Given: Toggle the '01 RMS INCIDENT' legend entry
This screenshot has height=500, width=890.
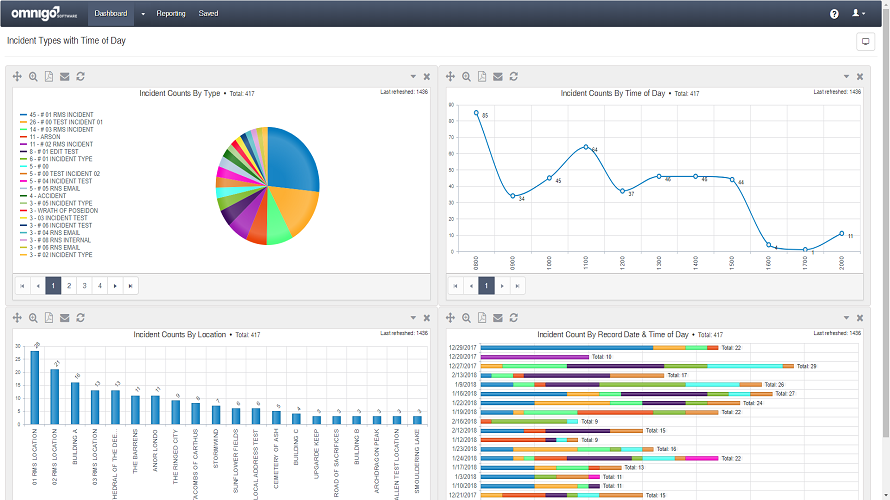Looking at the screenshot, I should click(x=60, y=115).
